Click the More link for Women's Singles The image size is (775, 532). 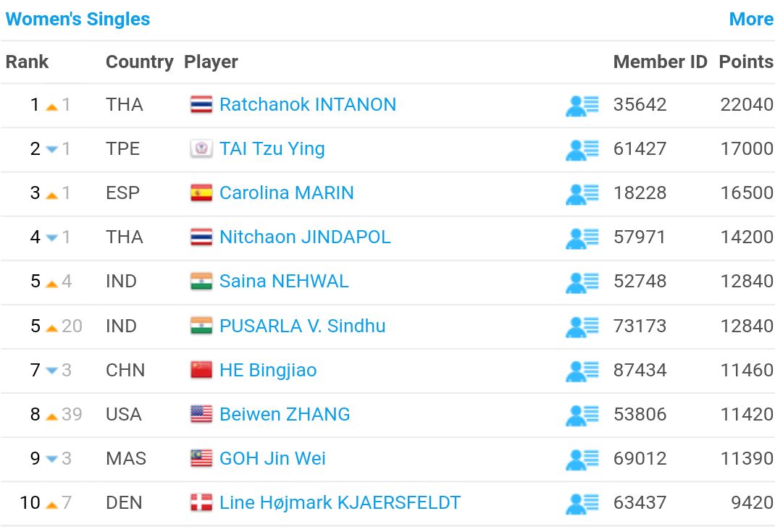pos(751,20)
